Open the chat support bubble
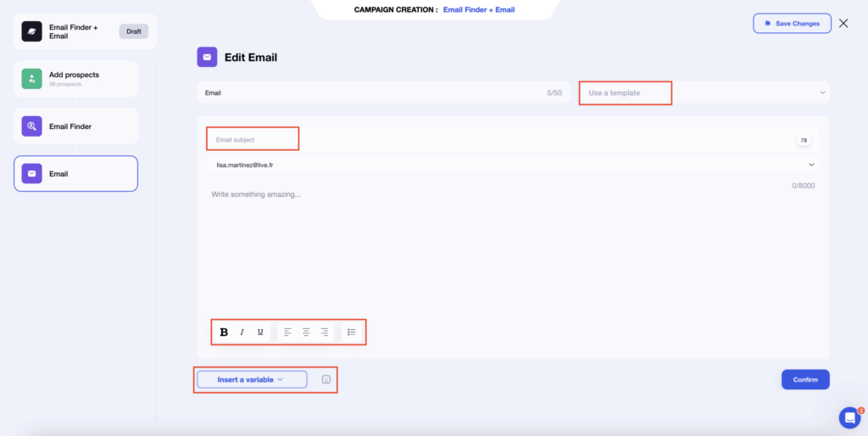Image resolution: width=868 pixels, height=436 pixels. 849,417
